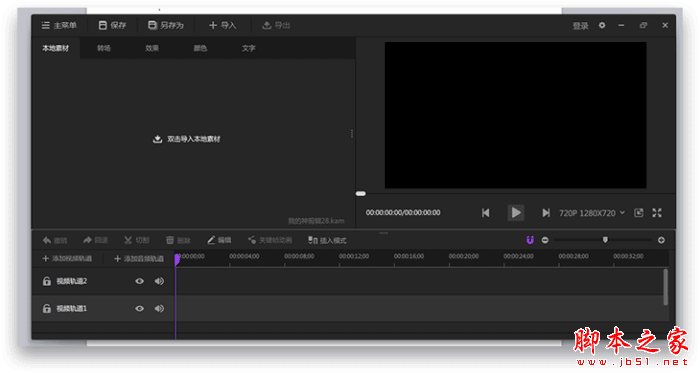700x373 pixels.
Task: Switch to the 文字 text tab
Action: [248, 48]
